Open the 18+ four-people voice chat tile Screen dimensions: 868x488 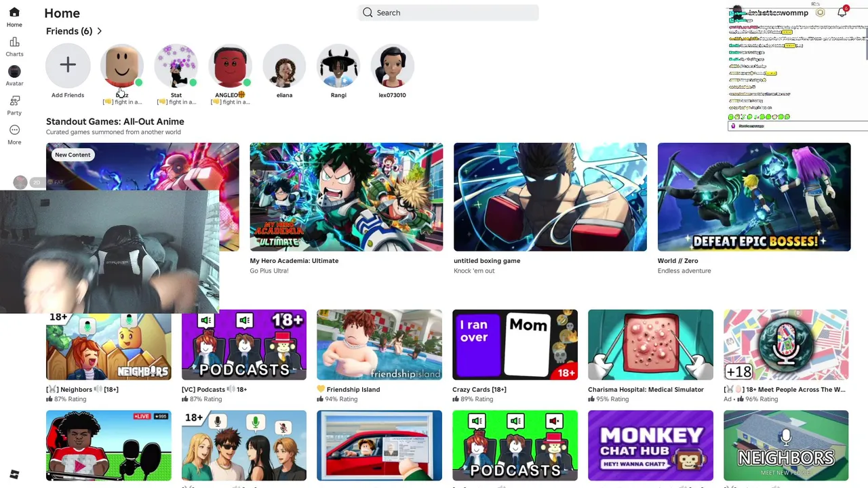(x=244, y=445)
